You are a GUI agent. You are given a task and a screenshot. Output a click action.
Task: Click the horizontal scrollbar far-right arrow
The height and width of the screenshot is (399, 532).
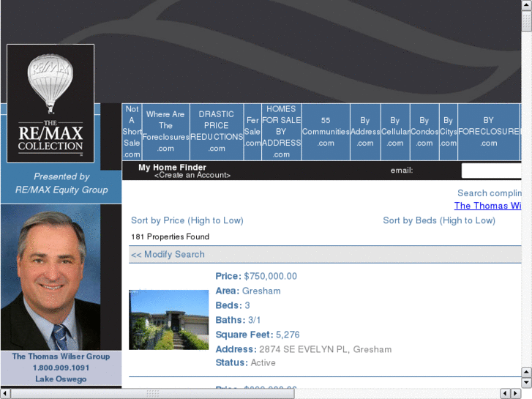(x=516, y=393)
